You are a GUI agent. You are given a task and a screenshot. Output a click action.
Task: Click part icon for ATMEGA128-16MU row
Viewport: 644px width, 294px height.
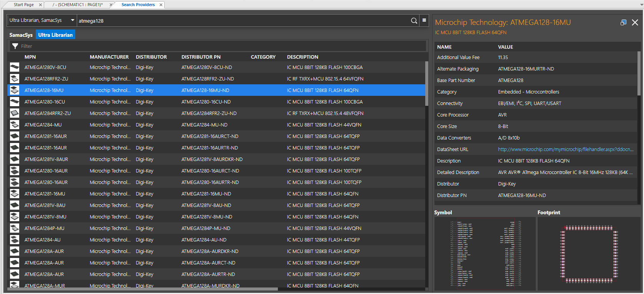pos(15,90)
